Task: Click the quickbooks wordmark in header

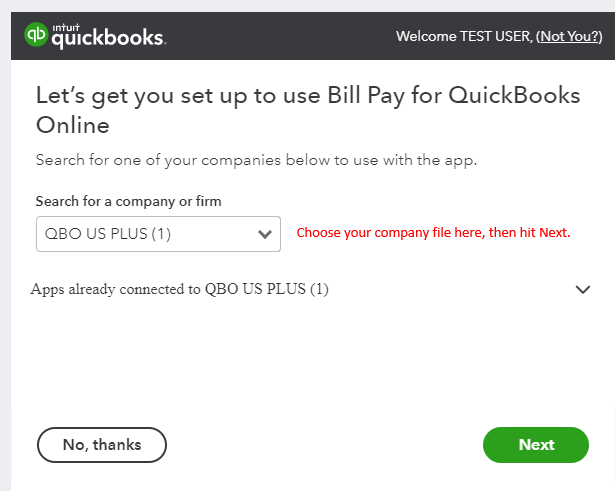Action: [107, 40]
